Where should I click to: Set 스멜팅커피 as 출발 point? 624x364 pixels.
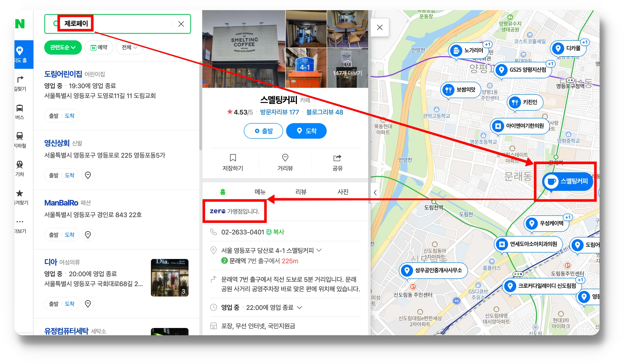click(263, 131)
